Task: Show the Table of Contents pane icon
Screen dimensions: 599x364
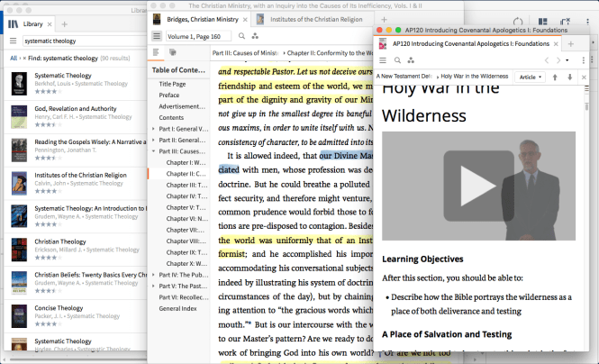Action: [x=158, y=53]
